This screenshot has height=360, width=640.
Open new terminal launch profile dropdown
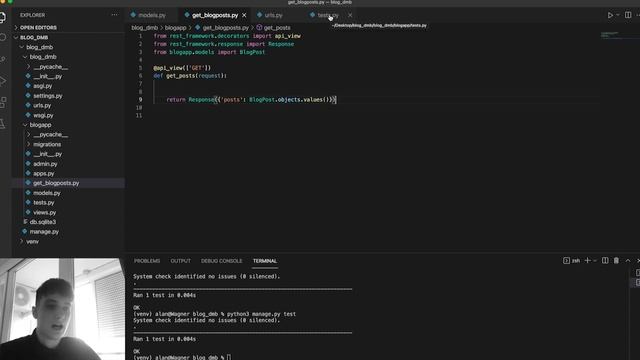click(x=595, y=260)
